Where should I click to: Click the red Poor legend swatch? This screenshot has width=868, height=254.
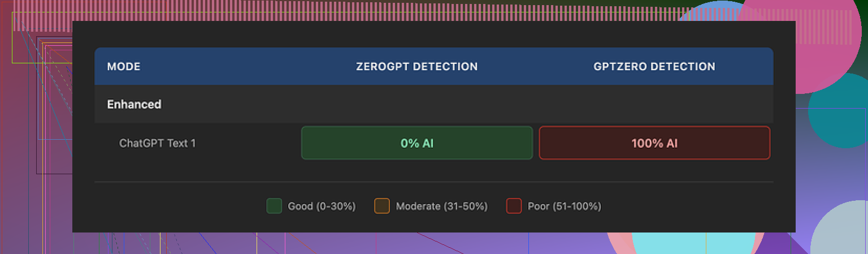(514, 206)
